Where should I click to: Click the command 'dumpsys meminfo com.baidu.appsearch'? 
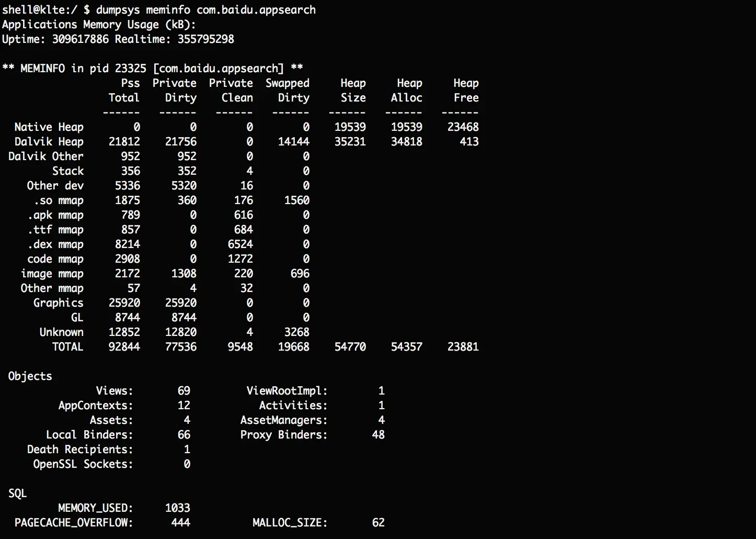[x=206, y=10]
